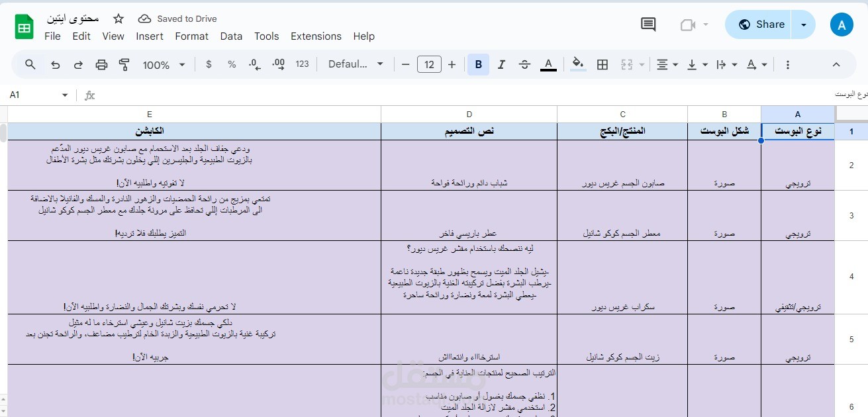The image size is (868, 417).
Task: Open the View menu
Action: (x=113, y=36)
